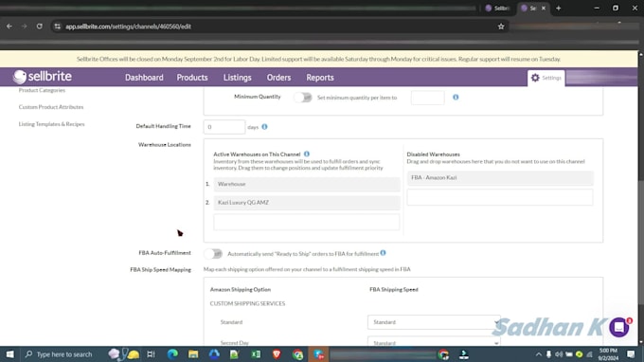Viewport: 644px width, 362px height.
Task: Click the browser back arrow
Action: 9,27
